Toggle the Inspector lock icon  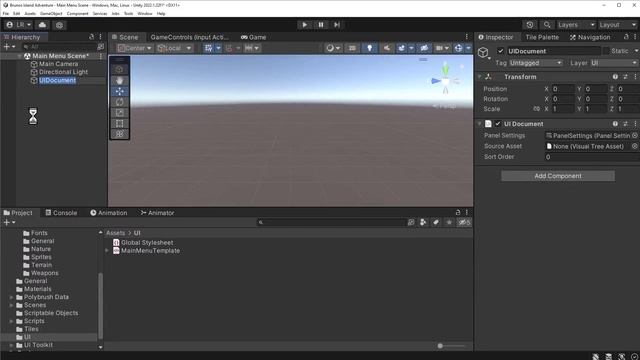tap(626, 37)
